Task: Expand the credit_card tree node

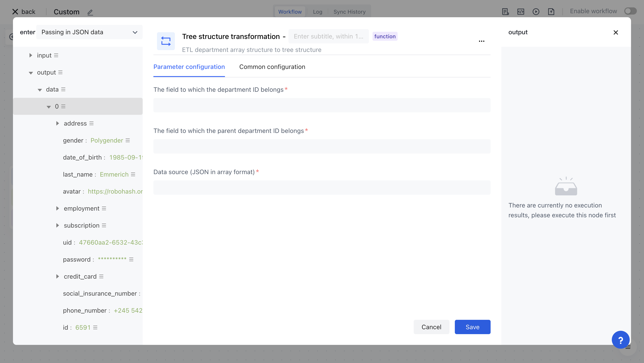Action: (57, 276)
